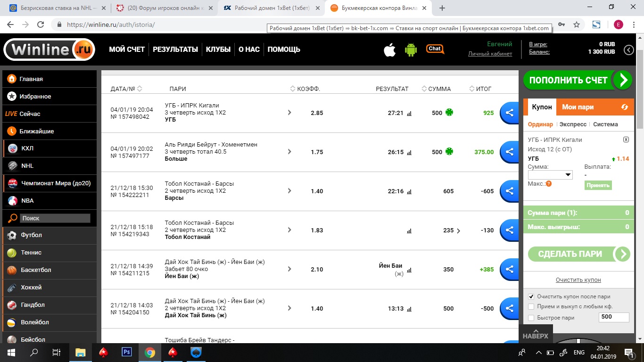Screen dimensions: 644x362
Task: Click ПОПОЛНИТЬ СЧЕТ button
Action: (578, 80)
